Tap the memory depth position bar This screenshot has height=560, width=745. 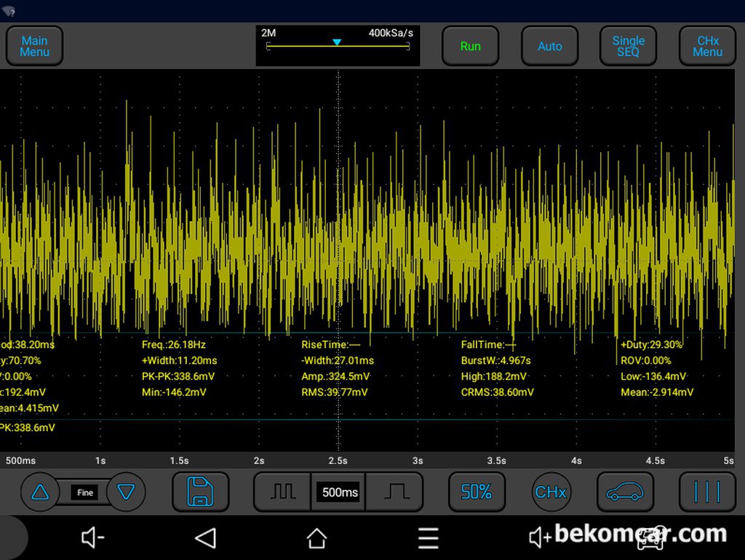(x=338, y=46)
